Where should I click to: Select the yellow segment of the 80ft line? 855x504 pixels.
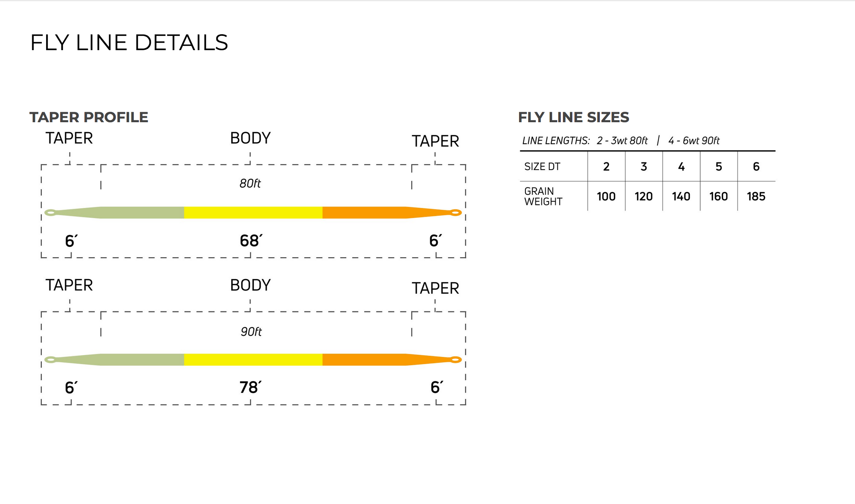(x=253, y=213)
